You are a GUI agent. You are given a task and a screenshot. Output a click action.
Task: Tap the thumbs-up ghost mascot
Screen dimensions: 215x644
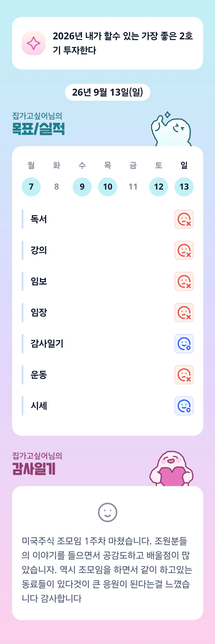point(171,129)
